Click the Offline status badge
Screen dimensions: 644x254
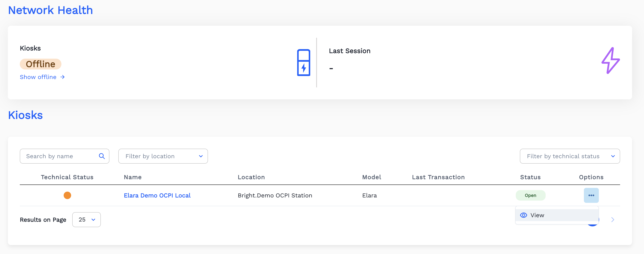pyautogui.click(x=41, y=64)
